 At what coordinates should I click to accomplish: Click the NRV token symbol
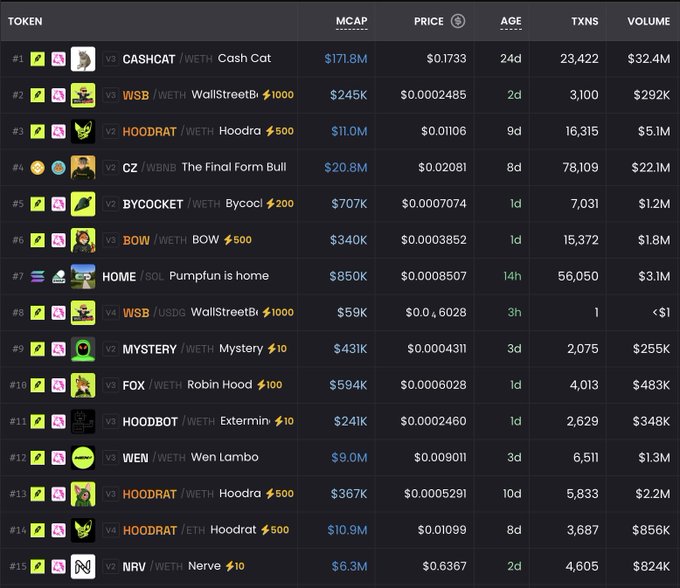(x=134, y=567)
